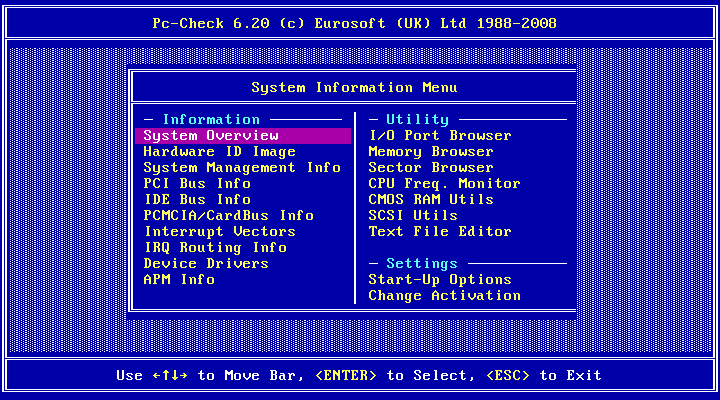Select IRQ Routing Info
This screenshot has width=720, height=400.
pyautogui.click(x=215, y=248)
